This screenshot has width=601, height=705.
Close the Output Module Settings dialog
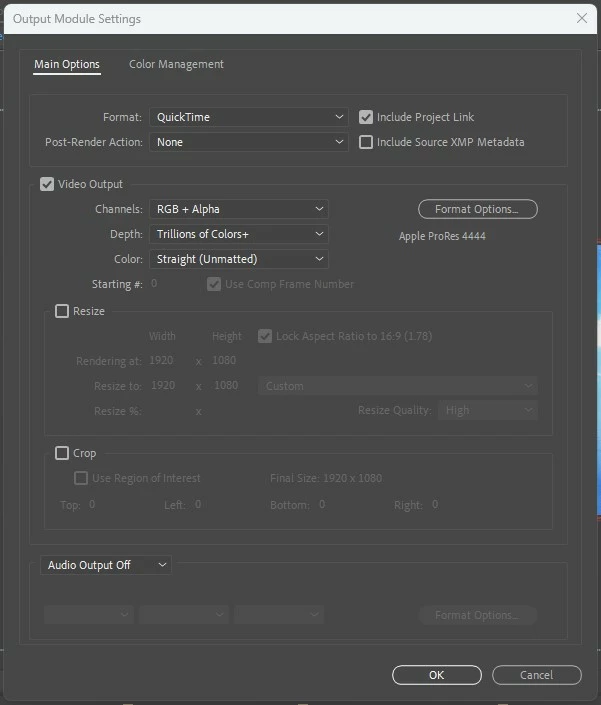pos(582,18)
